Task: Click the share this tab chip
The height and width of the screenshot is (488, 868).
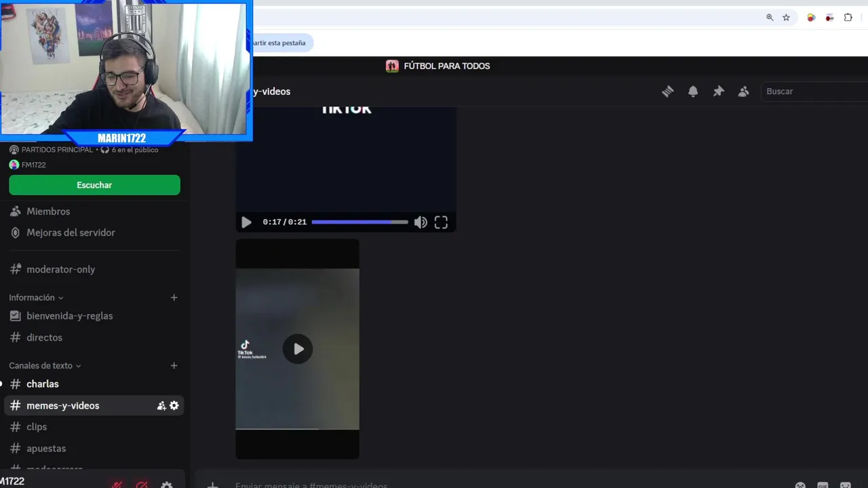Action: point(283,43)
